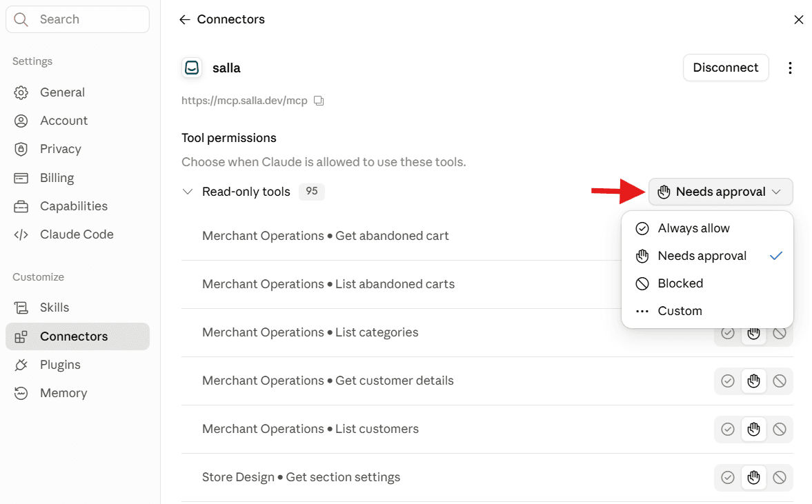
Task: Open Capabilities settings
Action: [x=77, y=206]
